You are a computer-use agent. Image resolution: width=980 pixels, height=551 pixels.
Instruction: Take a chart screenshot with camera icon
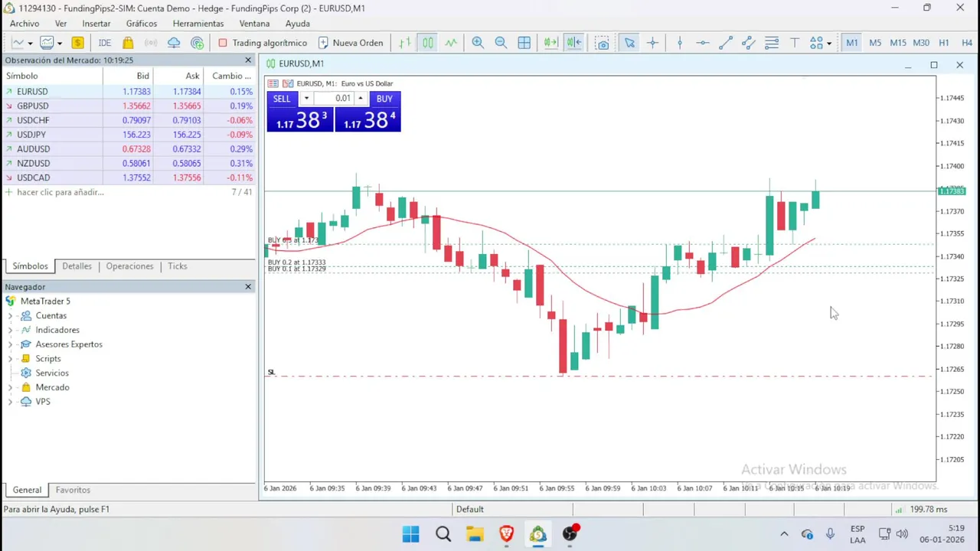point(603,43)
